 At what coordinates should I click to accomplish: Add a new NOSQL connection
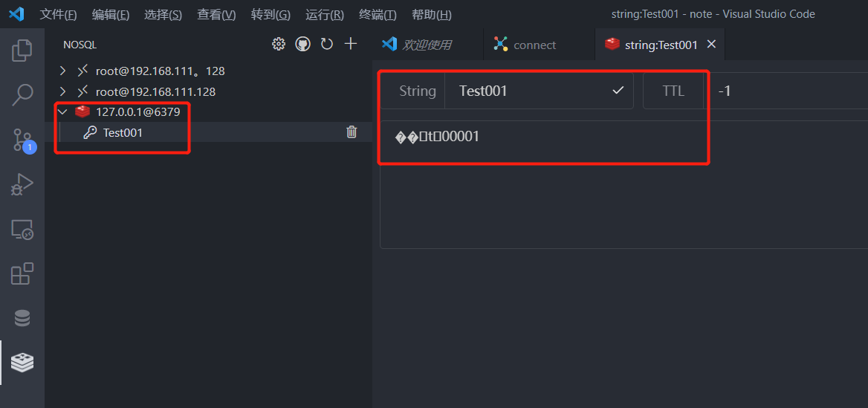(351, 44)
